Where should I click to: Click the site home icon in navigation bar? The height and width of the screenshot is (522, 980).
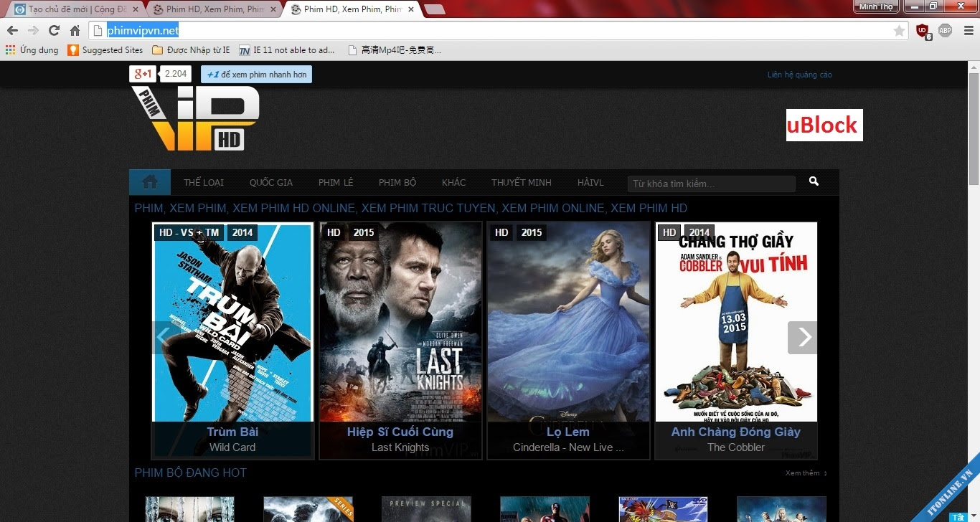[150, 182]
